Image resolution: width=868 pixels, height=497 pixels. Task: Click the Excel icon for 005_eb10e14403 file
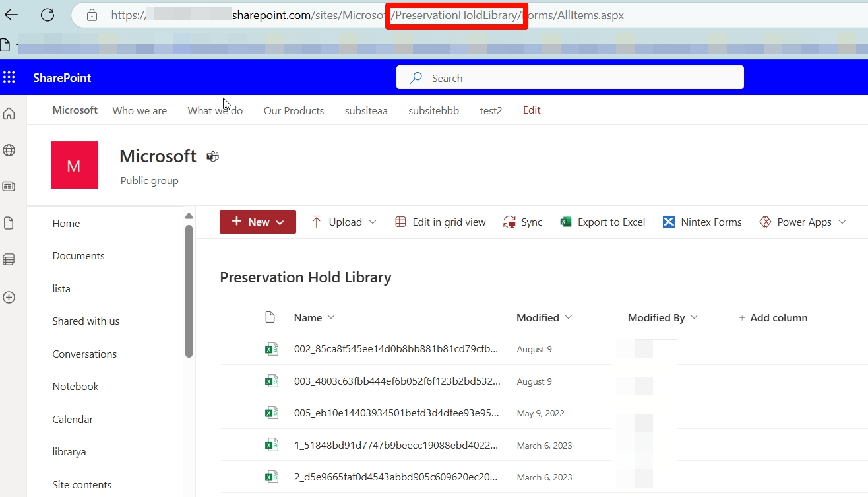[x=271, y=413]
